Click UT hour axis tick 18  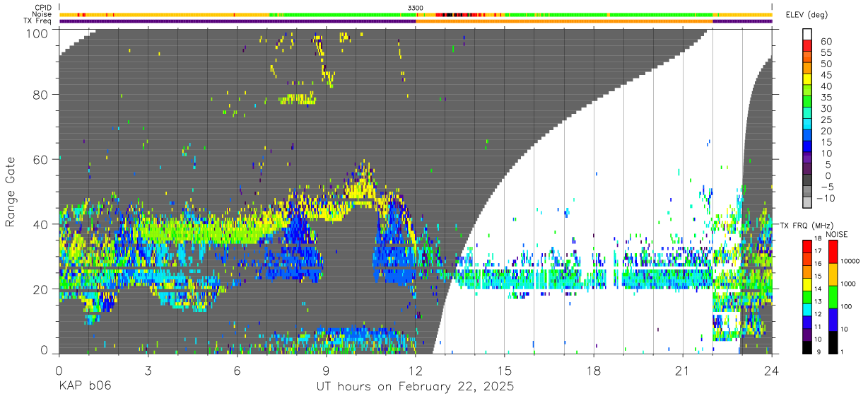(x=594, y=370)
